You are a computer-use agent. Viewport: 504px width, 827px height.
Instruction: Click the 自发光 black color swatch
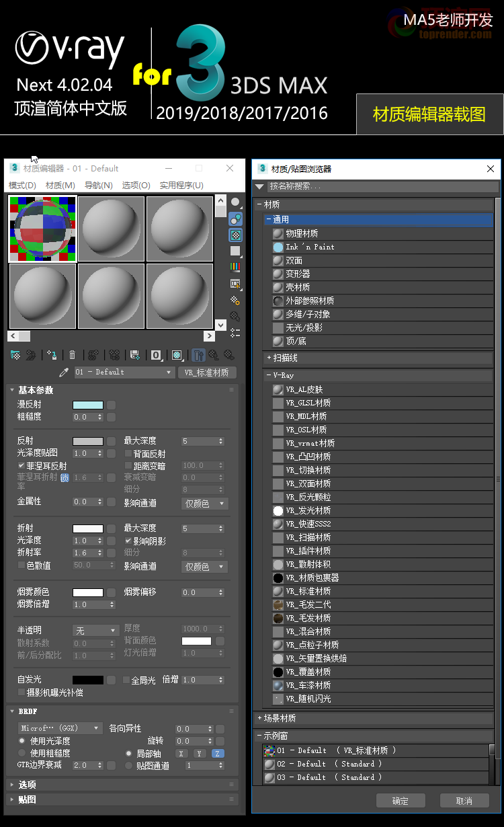pyautogui.click(x=88, y=680)
